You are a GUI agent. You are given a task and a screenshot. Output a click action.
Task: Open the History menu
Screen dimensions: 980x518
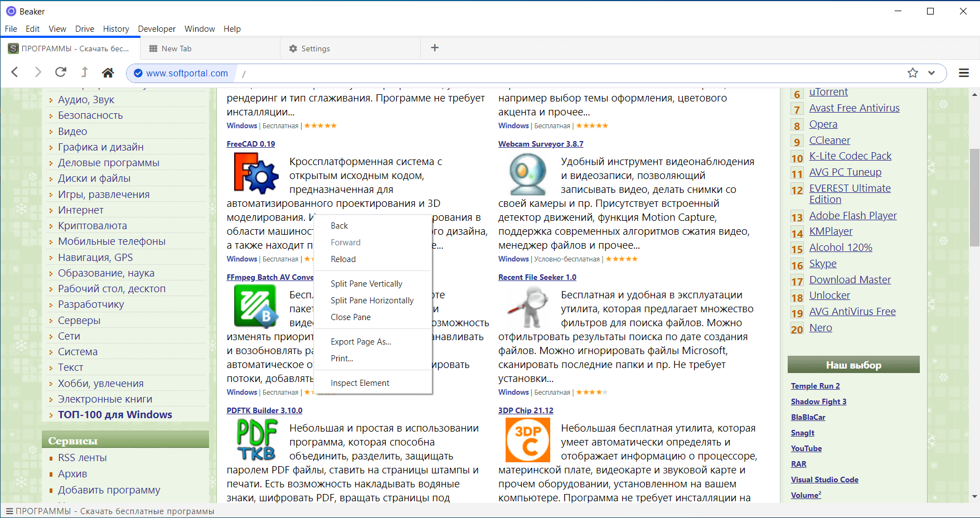click(x=116, y=29)
